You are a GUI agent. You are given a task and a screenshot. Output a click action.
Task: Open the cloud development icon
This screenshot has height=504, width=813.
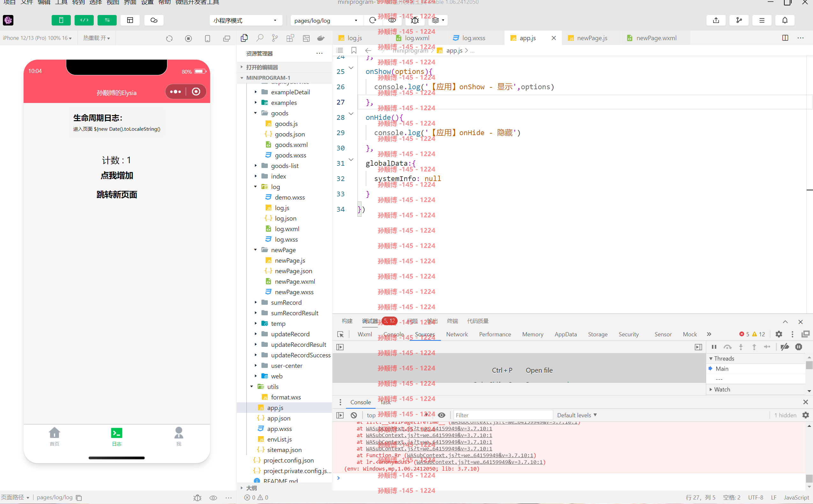(x=154, y=20)
